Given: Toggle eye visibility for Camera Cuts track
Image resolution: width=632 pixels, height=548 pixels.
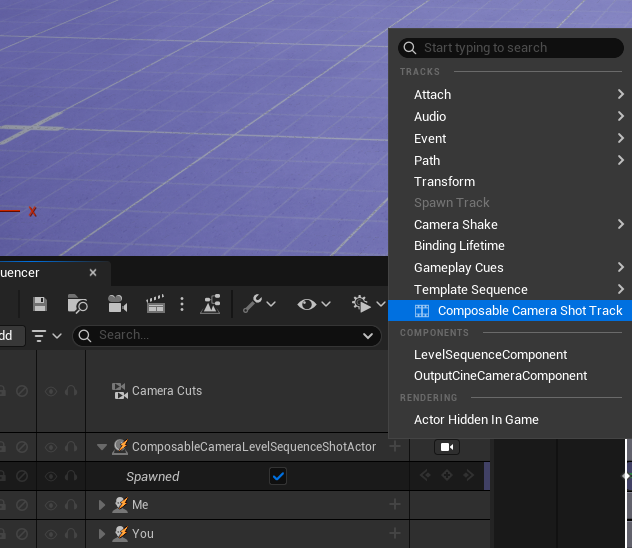Looking at the screenshot, I should coord(51,391).
